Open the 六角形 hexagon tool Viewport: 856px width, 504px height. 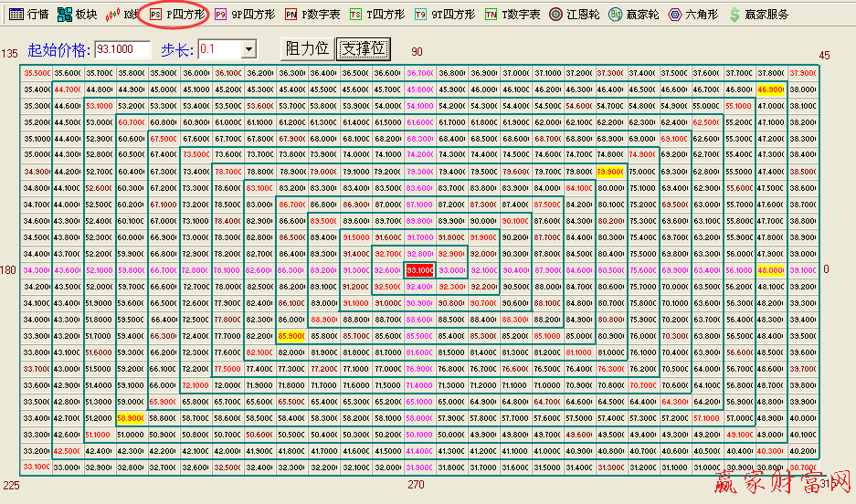tap(692, 15)
